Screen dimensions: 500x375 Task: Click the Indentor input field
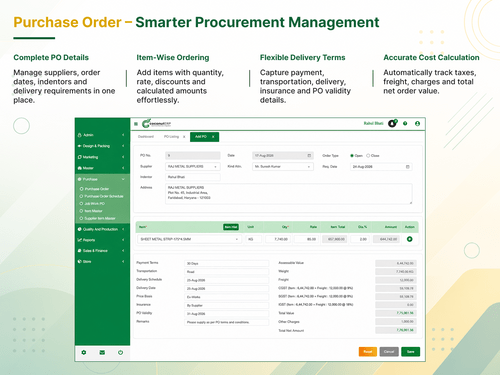pos(193,177)
